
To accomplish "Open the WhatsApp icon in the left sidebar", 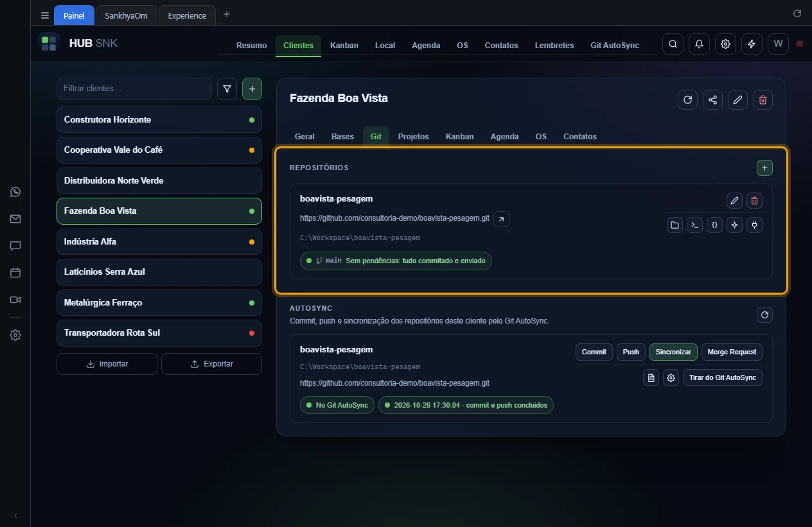I will (x=15, y=192).
